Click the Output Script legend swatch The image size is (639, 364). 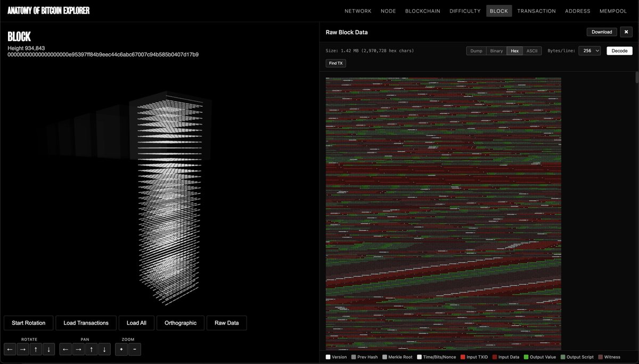click(x=562, y=357)
